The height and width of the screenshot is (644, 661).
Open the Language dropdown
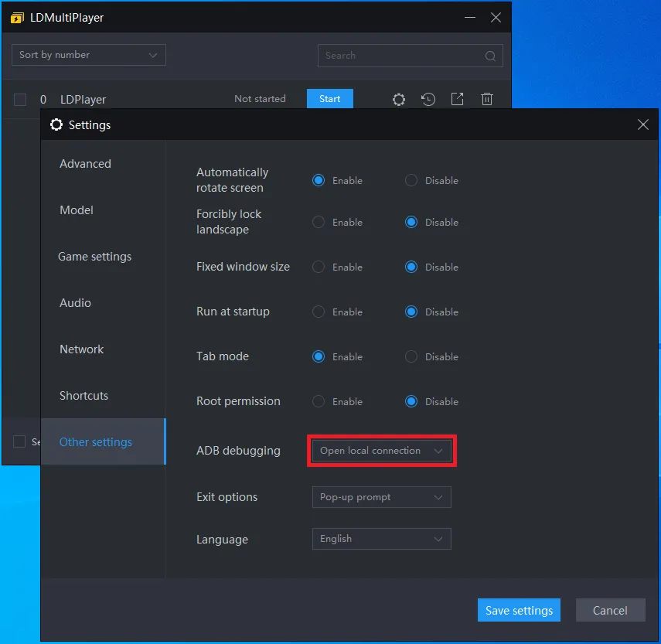381,539
